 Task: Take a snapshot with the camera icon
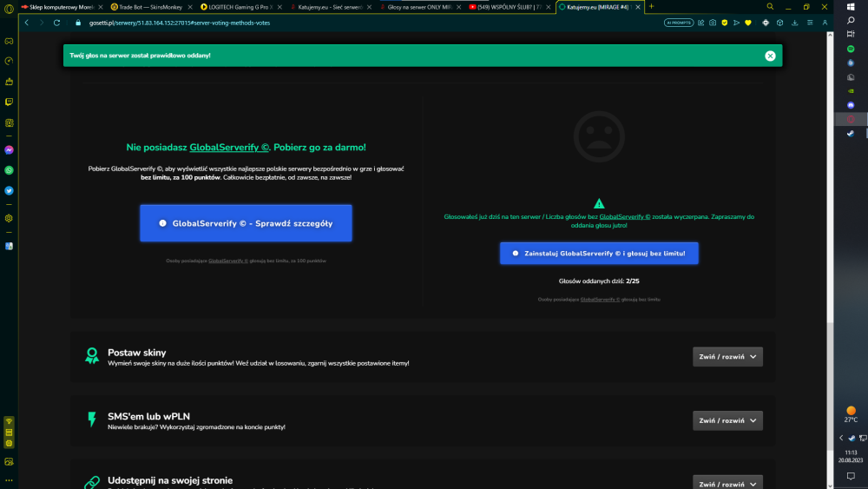(713, 23)
